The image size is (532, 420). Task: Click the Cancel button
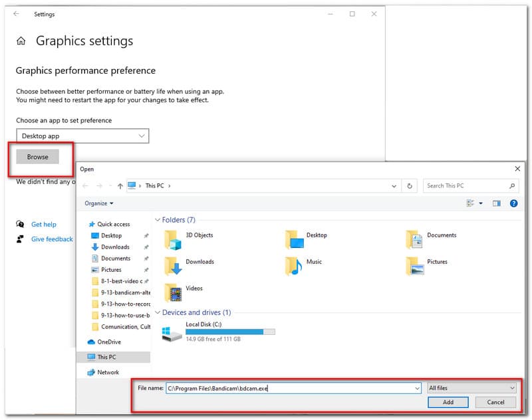tap(495, 402)
